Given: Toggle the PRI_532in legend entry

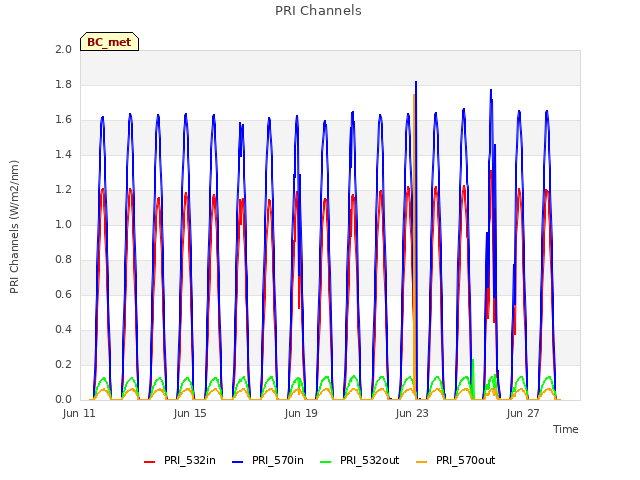Looking at the screenshot, I should (x=180, y=460).
